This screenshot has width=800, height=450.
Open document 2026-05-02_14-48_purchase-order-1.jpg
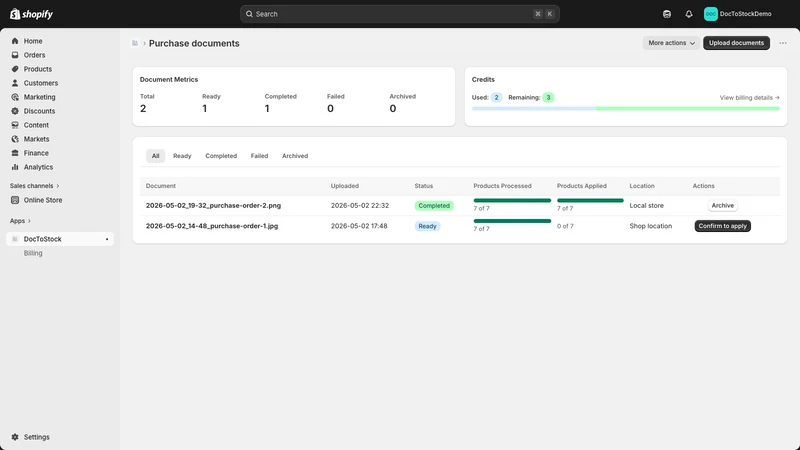click(212, 226)
